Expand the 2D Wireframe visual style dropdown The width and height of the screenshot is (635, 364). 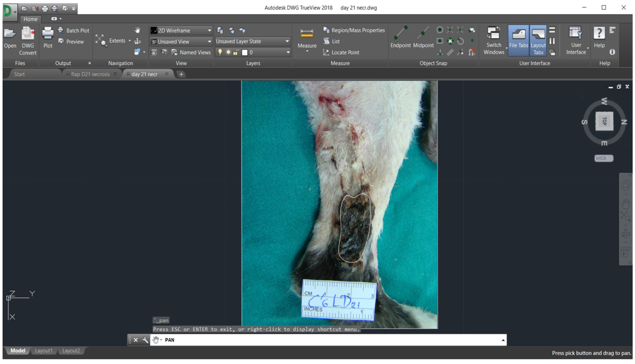pyautogui.click(x=209, y=31)
